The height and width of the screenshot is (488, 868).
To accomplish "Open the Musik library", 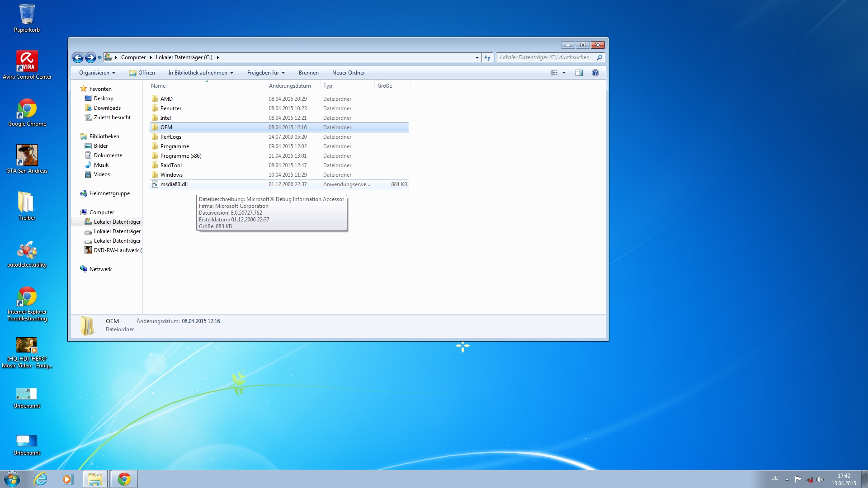I will (101, 165).
